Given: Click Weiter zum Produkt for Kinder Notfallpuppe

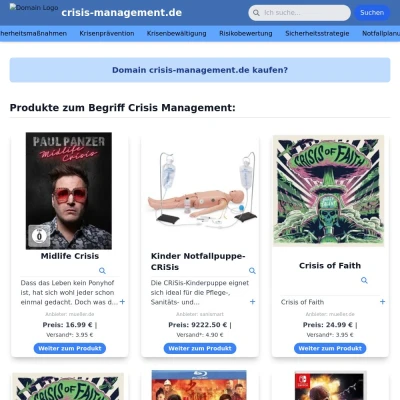Looking at the screenshot, I should [x=200, y=348].
